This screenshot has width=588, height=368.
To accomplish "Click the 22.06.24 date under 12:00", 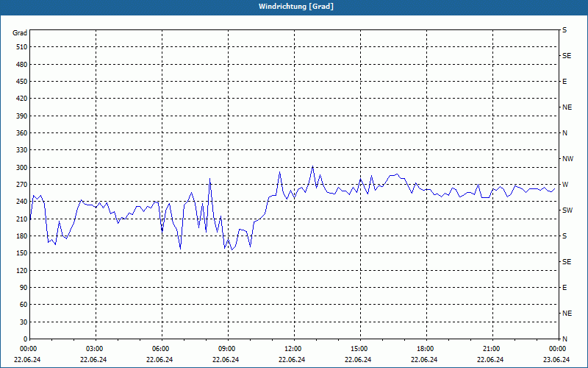I will click(292, 360).
